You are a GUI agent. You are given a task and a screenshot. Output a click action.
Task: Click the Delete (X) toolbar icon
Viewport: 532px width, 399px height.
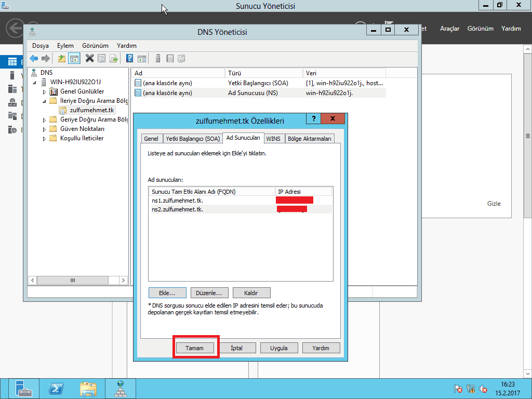(90, 58)
